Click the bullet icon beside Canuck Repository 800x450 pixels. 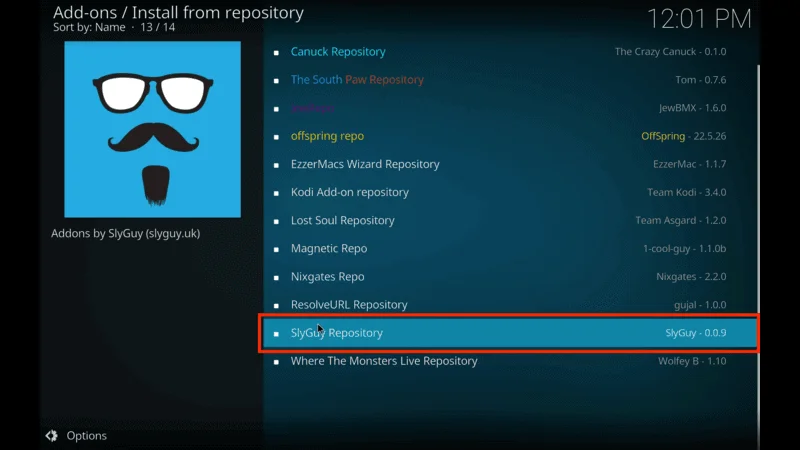pos(276,52)
